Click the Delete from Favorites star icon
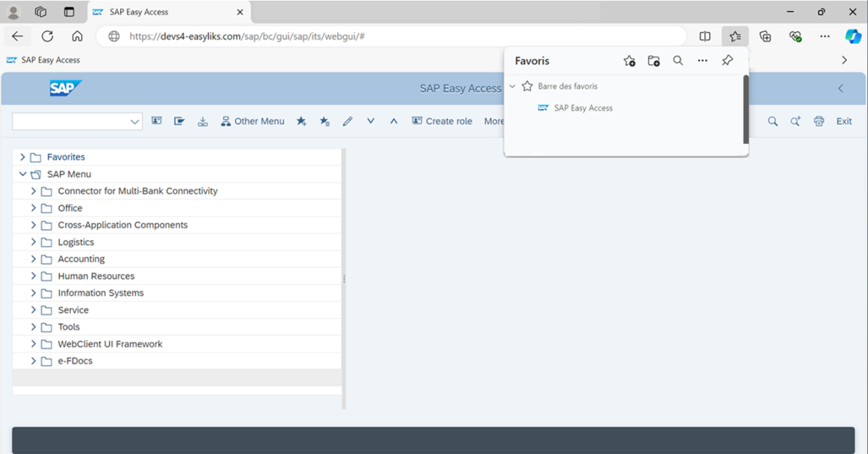 click(324, 121)
